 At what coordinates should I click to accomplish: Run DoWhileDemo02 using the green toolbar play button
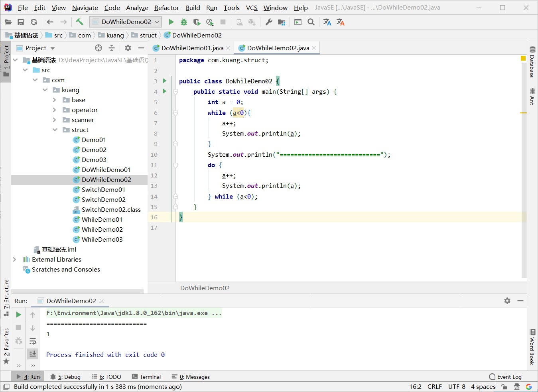point(171,22)
